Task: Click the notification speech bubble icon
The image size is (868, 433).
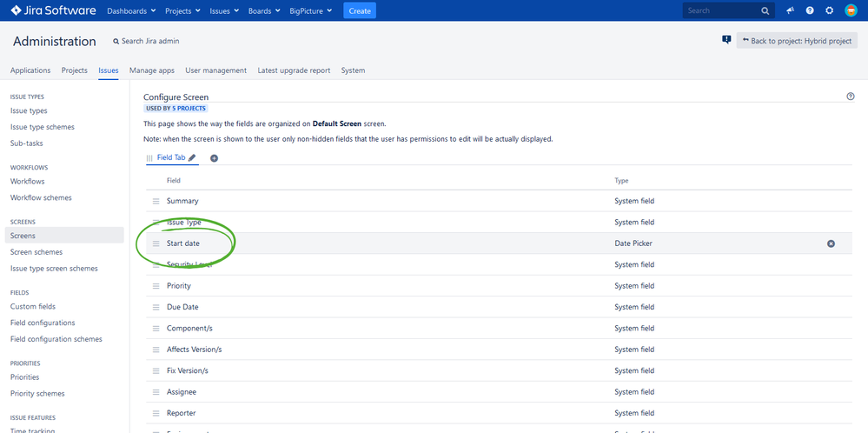Action: pos(726,40)
